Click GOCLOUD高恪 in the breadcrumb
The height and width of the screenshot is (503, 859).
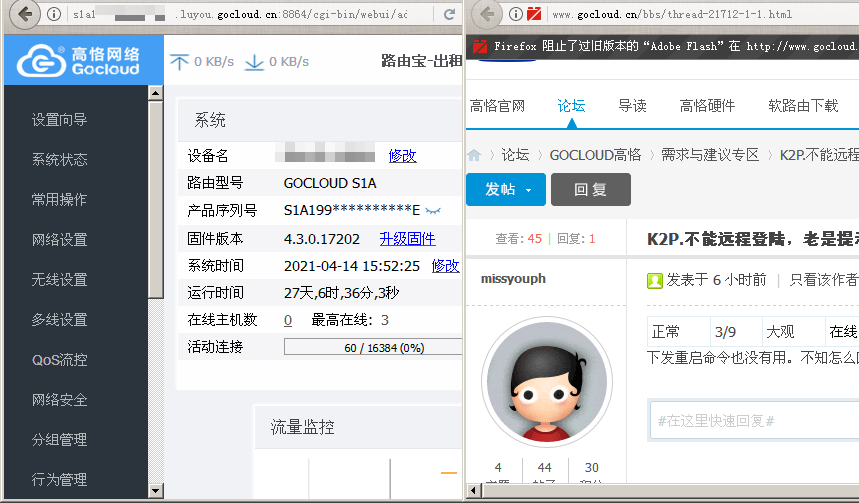[x=595, y=155]
